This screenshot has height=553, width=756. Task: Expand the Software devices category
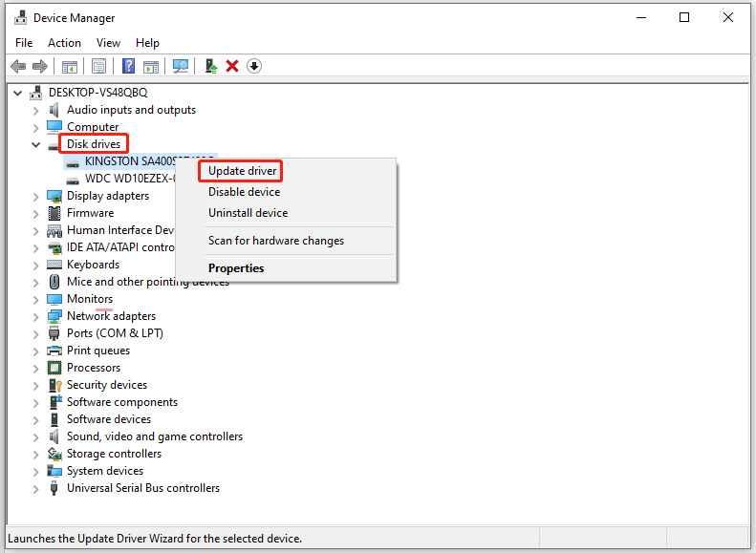[x=35, y=420]
